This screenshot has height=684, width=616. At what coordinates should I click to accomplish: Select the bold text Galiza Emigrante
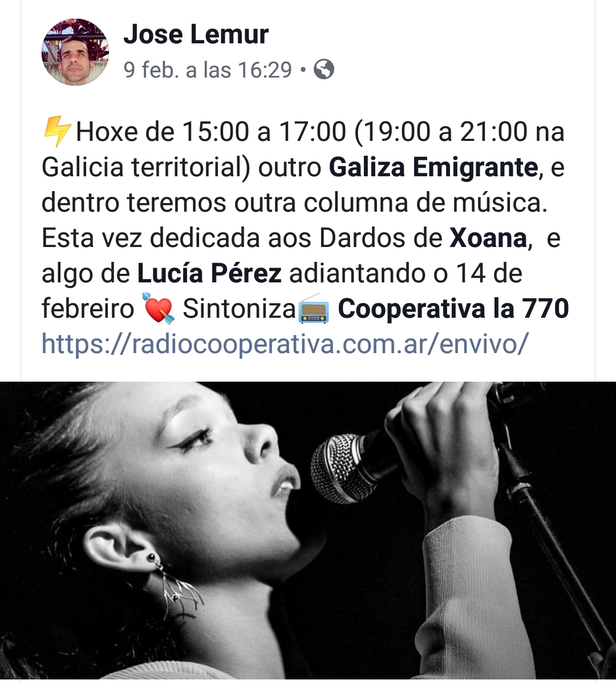click(x=433, y=167)
